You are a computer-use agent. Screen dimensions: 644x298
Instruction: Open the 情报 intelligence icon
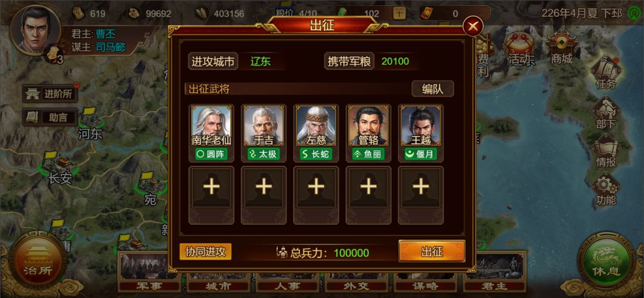pos(606,150)
